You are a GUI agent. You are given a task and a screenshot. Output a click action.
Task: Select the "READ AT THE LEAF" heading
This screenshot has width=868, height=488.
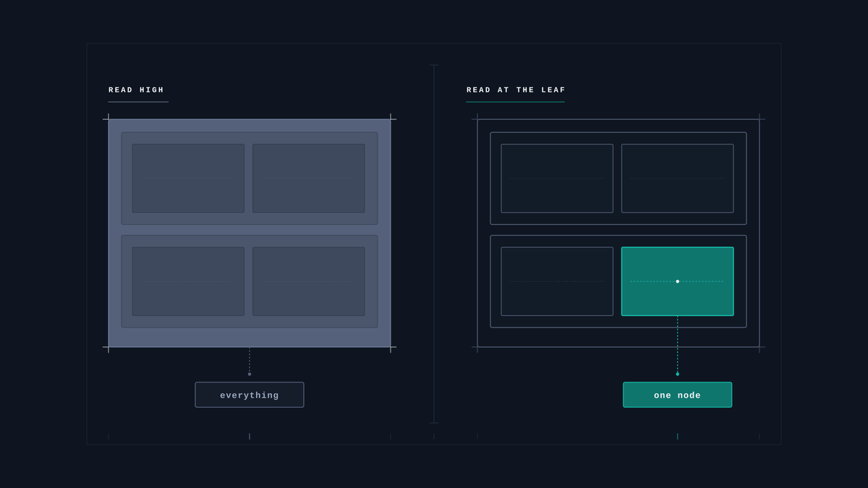click(x=516, y=90)
